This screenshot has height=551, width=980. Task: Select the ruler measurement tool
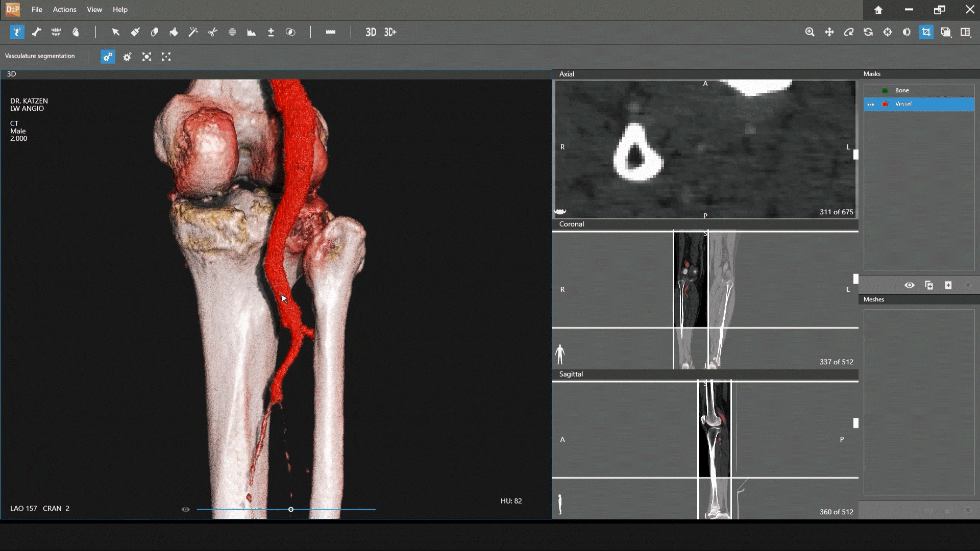tap(331, 32)
